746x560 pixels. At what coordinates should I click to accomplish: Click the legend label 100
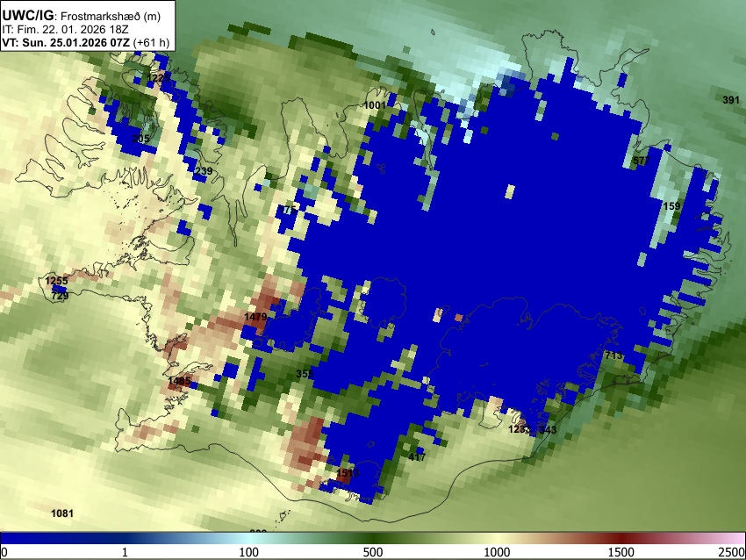(248, 552)
